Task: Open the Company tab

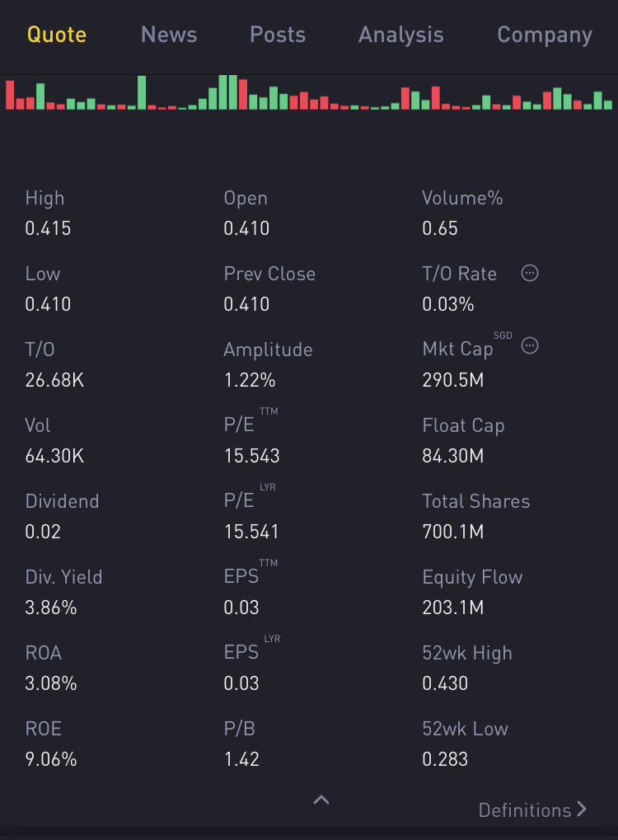Action: [545, 35]
